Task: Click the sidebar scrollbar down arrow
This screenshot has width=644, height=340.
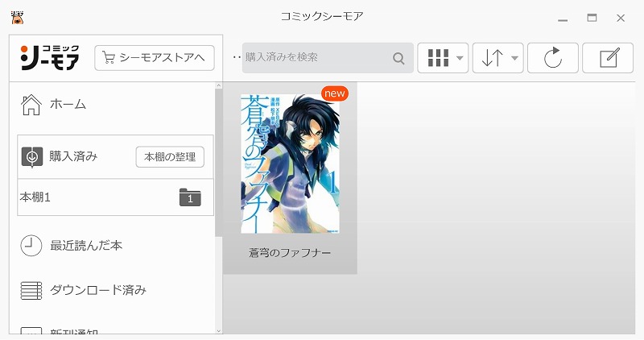Action: click(x=218, y=330)
